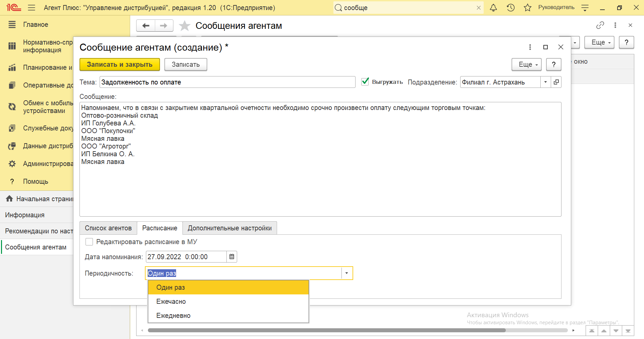Switch to Список агентов tab
Viewport: 644px width, 339px height.
pyautogui.click(x=108, y=228)
